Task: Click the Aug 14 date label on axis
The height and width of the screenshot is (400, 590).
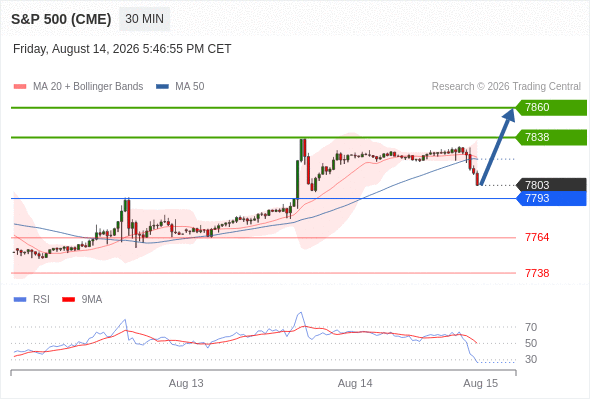Action: coord(355,383)
